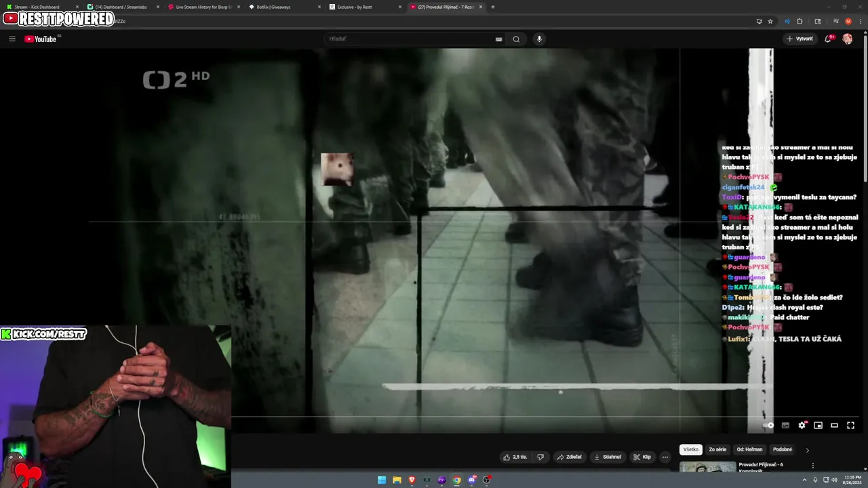
Task: Switch to theater mode view
Action: click(835, 425)
